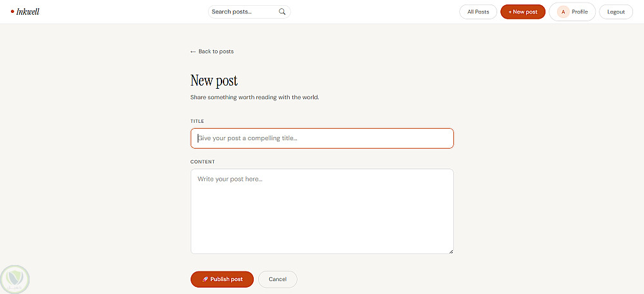Follow the Back to posts link
The width and height of the screenshot is (644, 294).
(x=212, y=51)
